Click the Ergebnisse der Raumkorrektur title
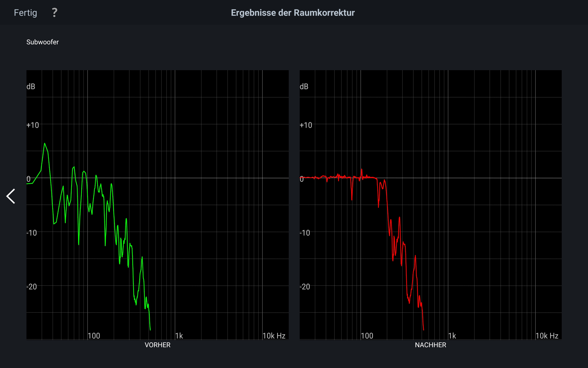 [x=293, y=13]
